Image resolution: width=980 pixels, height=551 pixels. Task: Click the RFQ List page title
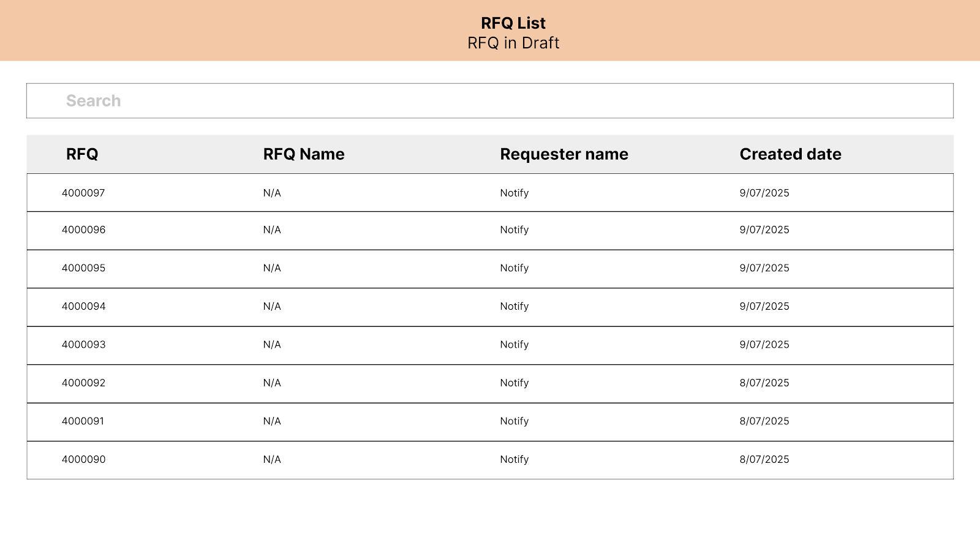pyautogui.click(x=513, y=23)
